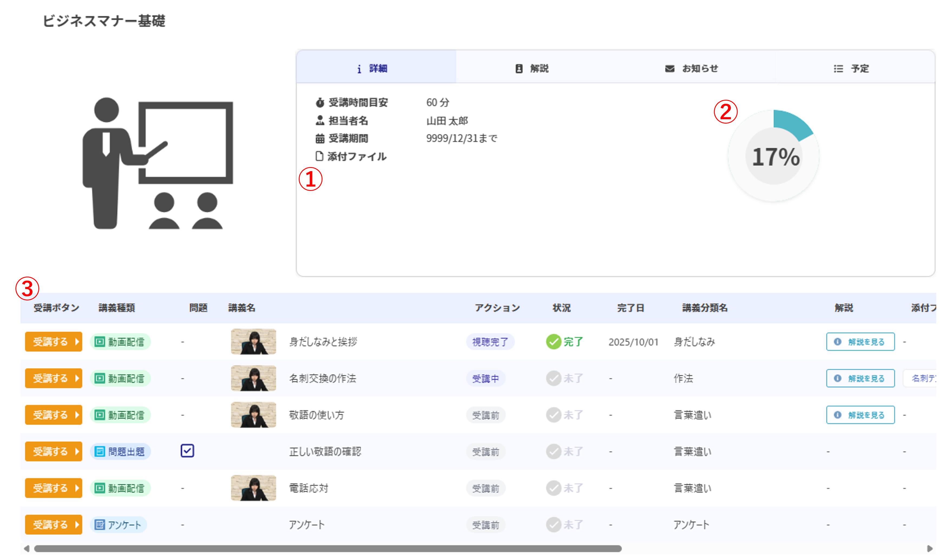
Task: Click the 動画配信 icon in 電話応対 row
Action: pos(100,488)
